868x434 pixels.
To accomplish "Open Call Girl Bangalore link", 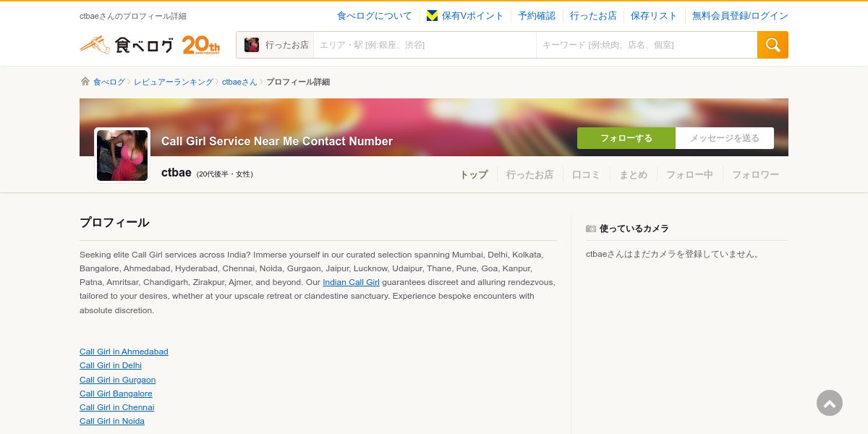I will pyautogui.click(x=116, y=393).
